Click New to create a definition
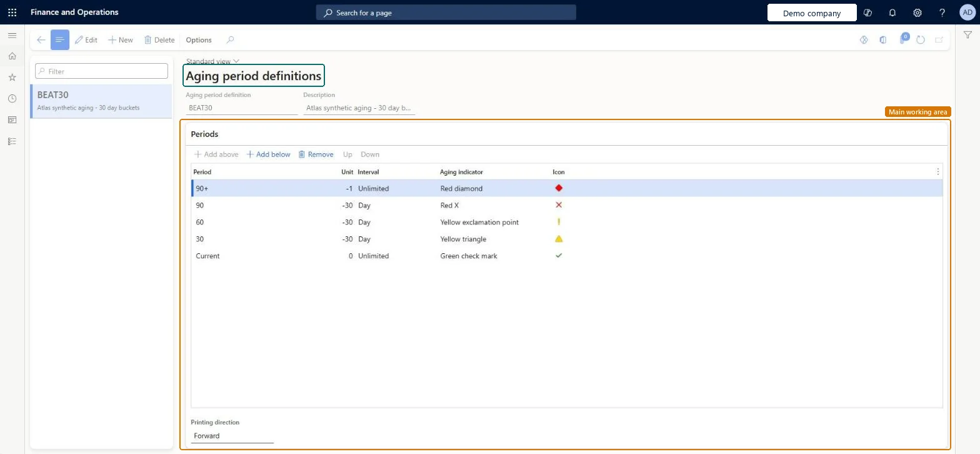Image resolution: width=980 pixels, height=454 pixels. tap(121, 40)
